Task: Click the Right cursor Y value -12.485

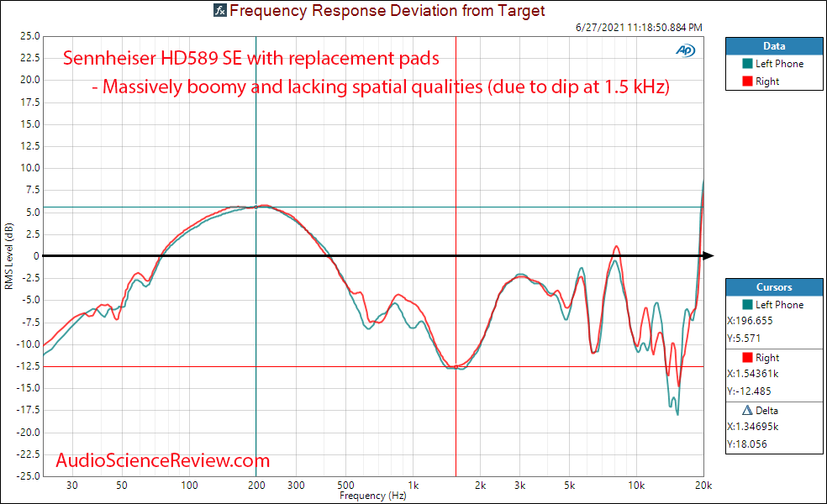Action: [x=749, y=391]
